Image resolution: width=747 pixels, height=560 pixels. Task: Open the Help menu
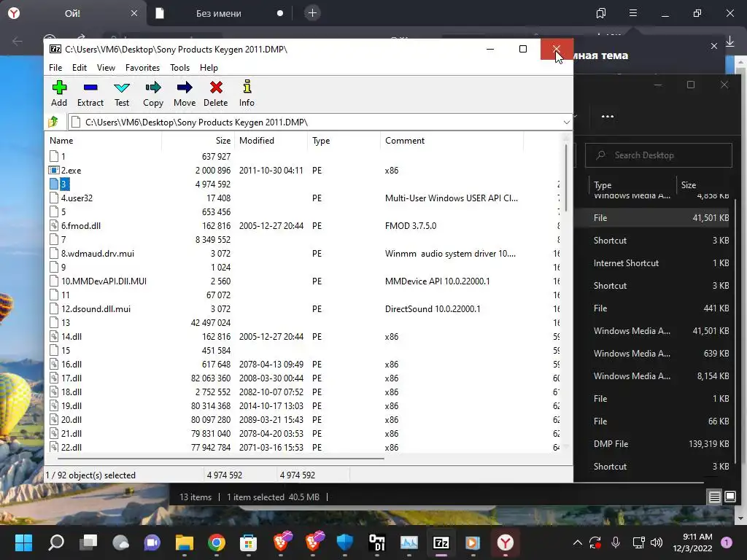coord(209,68)
